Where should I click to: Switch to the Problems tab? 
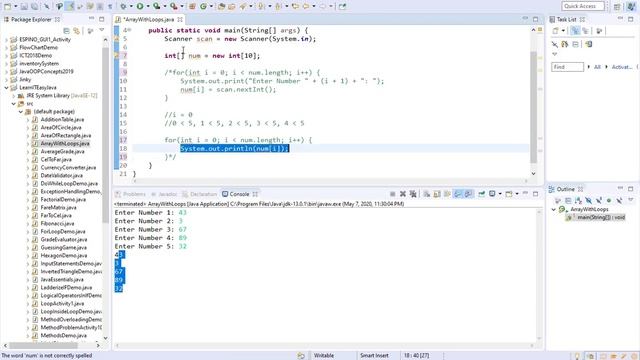click(131, 194)
